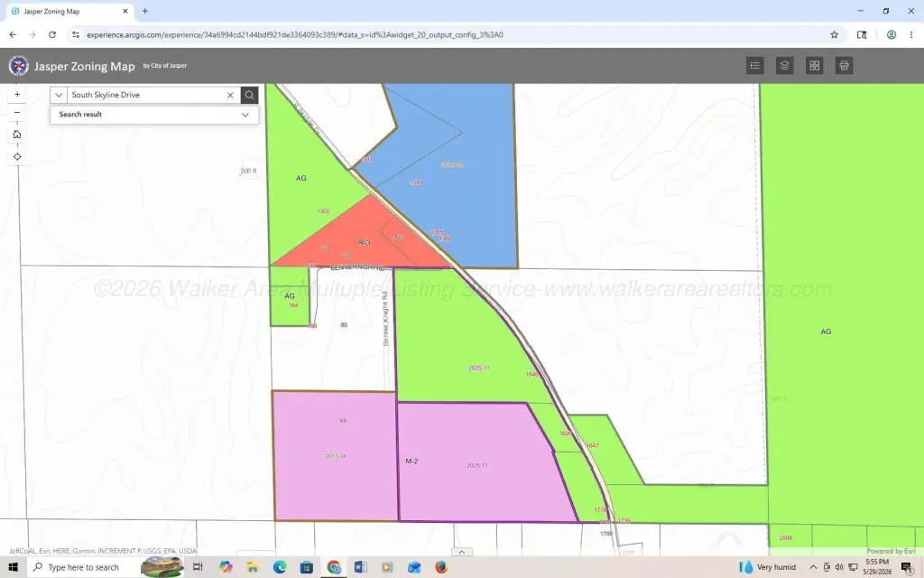Open the search source dropdown arrow
This screenshot has height=578, width=924.
tap(59, 95)
